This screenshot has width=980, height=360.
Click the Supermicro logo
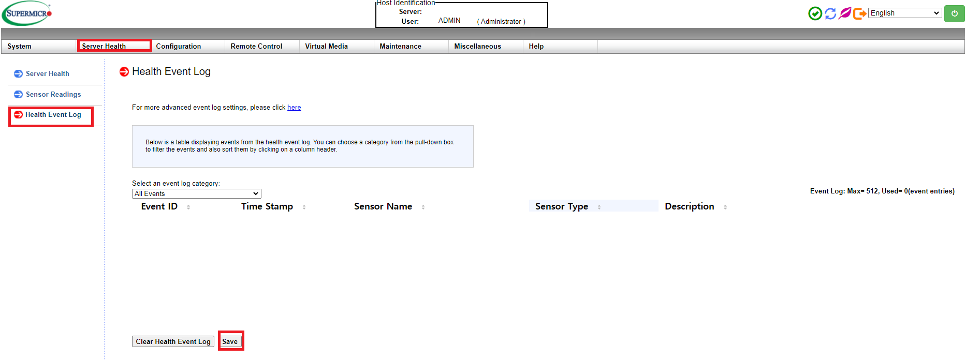click(27, 13)
